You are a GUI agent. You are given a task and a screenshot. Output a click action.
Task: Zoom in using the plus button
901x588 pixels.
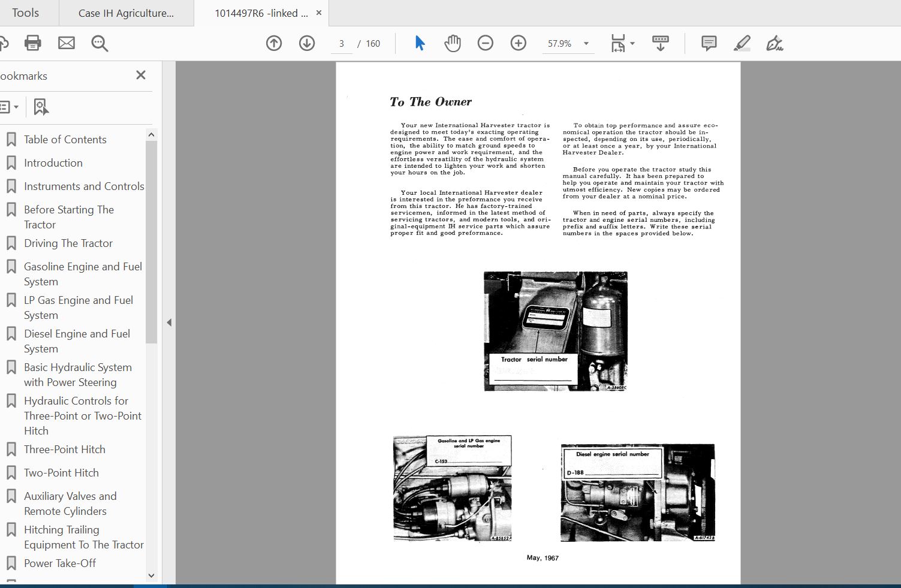[519, 43]
